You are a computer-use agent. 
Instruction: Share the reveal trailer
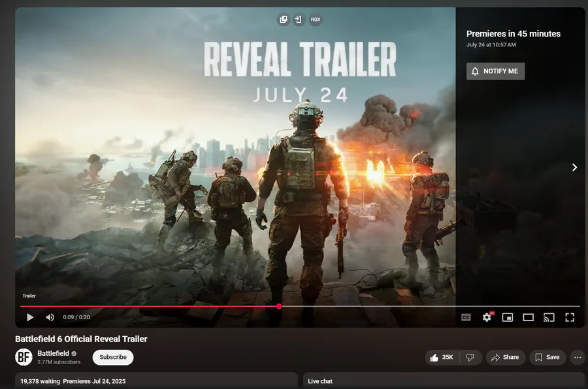(506, 358)
